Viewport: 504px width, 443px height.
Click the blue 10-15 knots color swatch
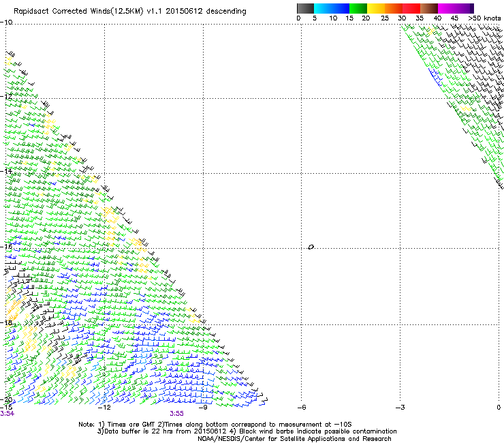(341, 8)
